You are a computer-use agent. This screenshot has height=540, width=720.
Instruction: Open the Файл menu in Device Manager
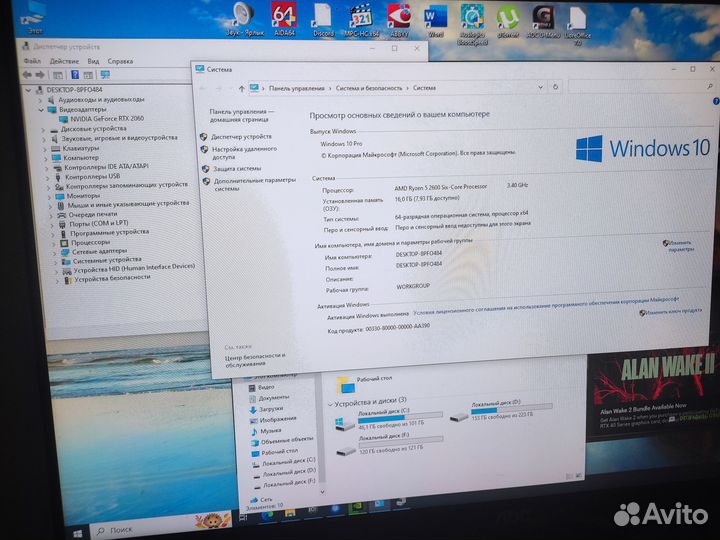click(32, 61)
